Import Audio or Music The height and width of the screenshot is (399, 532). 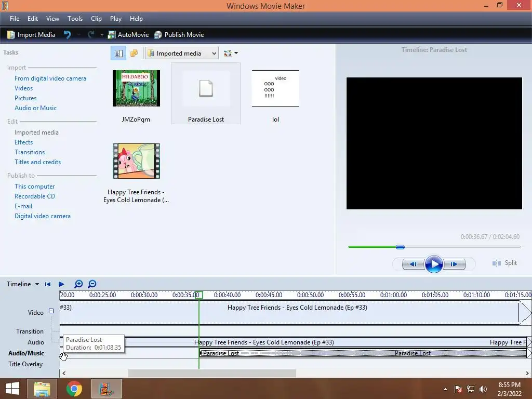point(36,108)
